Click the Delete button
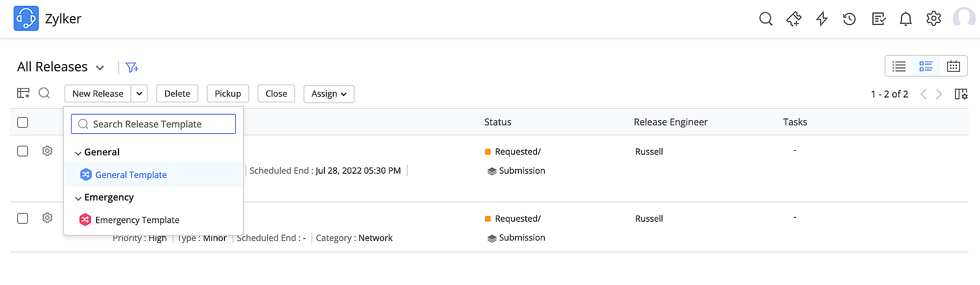Screen dimensions: 980x285 click(177, 94)
